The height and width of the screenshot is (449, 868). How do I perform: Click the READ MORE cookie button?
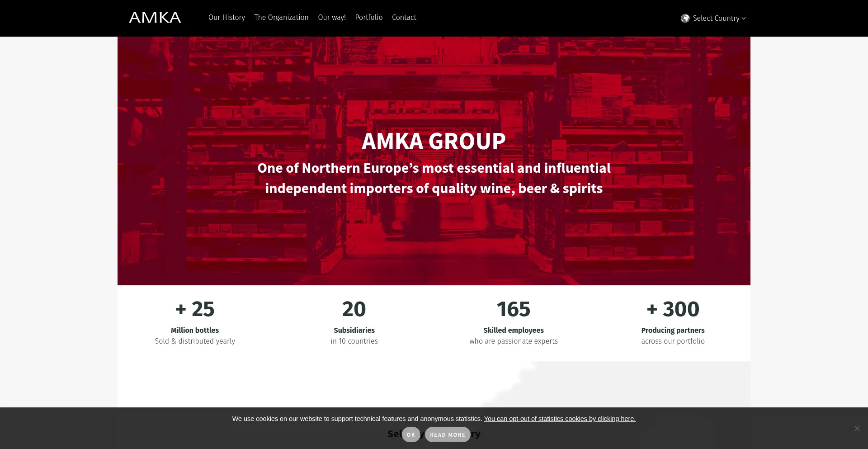447,435
